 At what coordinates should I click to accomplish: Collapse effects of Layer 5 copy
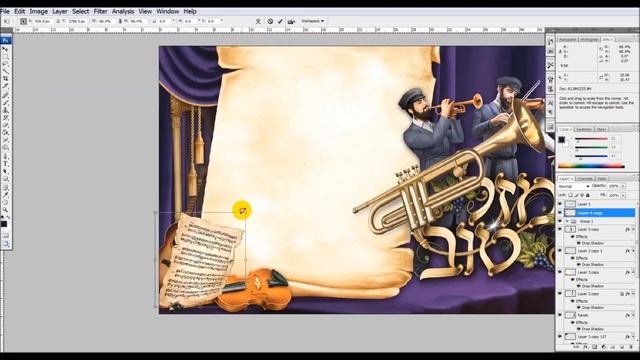(x=633, y=229)
